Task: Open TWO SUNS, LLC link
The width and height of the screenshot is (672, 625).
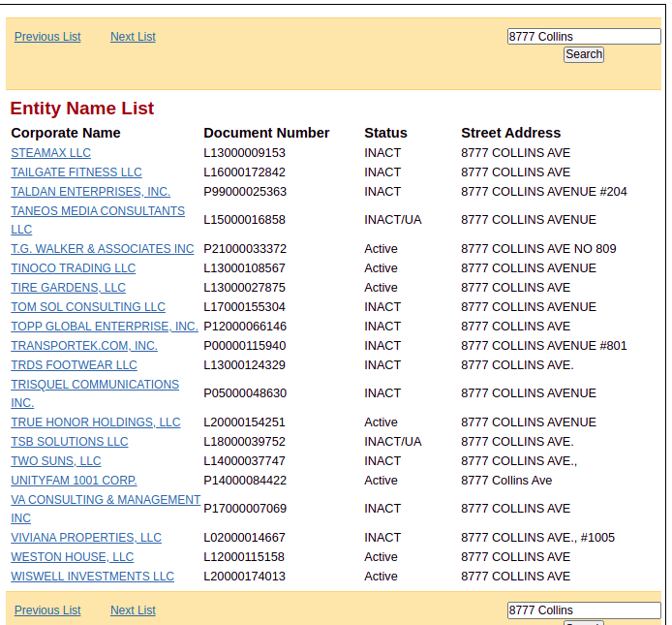Action: coord(56,461)
